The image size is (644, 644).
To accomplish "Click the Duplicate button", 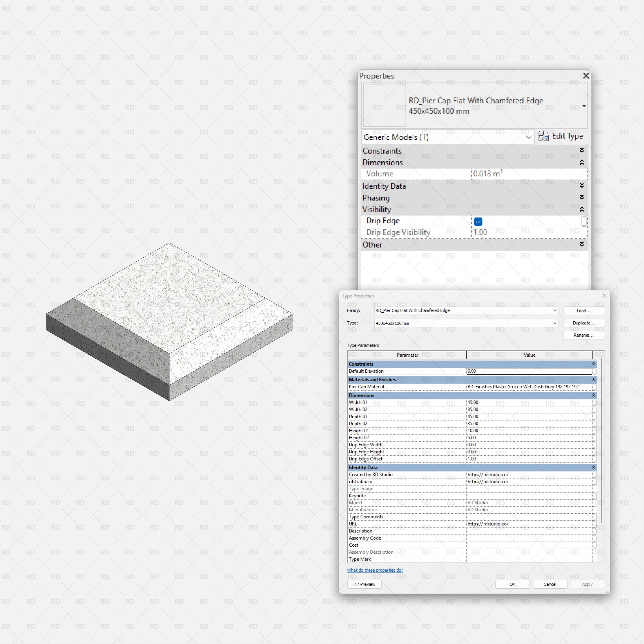I will click(x=584, y=323).
